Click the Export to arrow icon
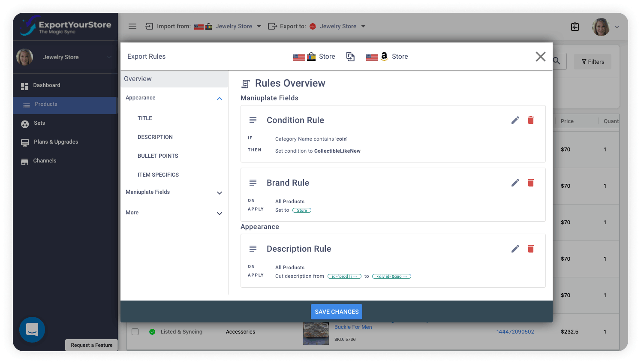The height and width of the screenshot is (364, 641). tap(272, 26)
